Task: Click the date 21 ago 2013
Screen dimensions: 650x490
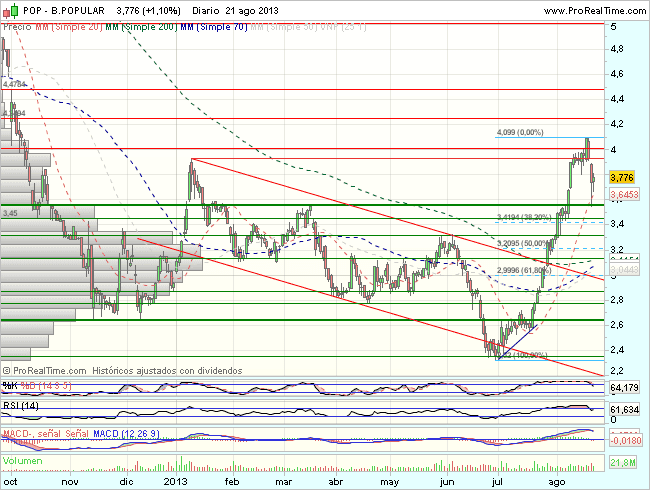Action: point(252,11)
